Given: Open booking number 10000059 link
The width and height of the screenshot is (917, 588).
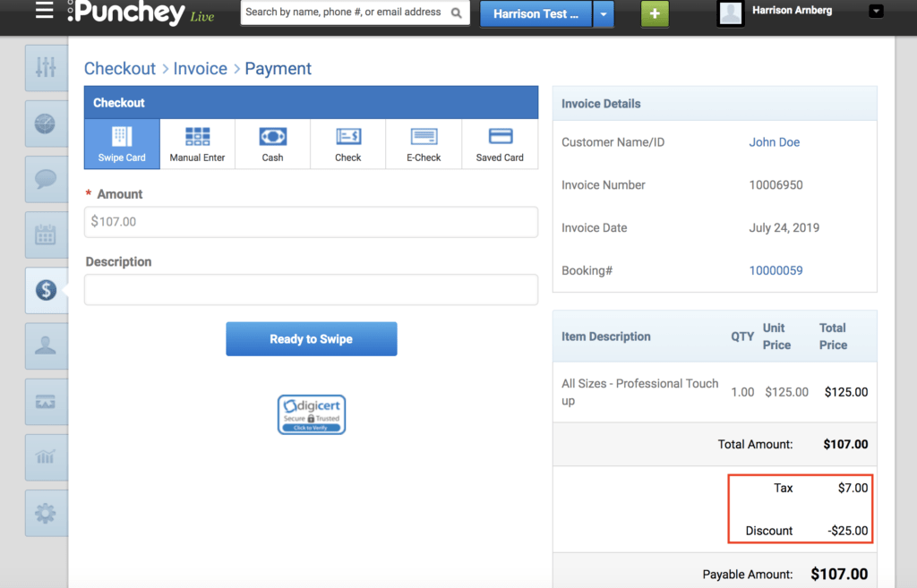Looking at the screenshot, I should click(x=776, y=270).
